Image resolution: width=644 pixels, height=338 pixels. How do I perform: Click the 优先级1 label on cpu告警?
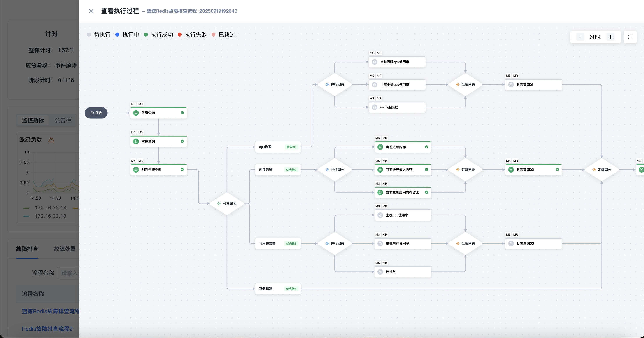[291, 147]
